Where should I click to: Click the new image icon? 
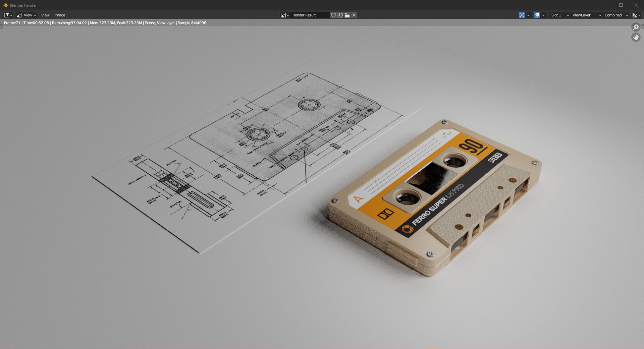click(x=340, y=15)
